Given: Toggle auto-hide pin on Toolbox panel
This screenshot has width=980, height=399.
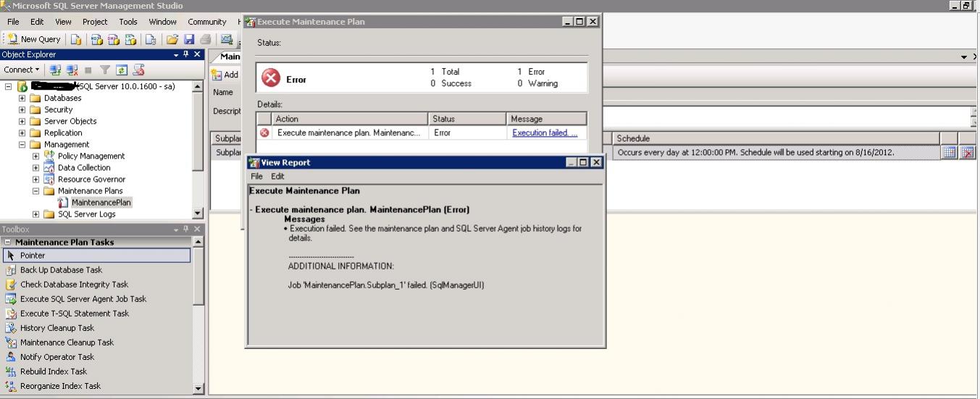Looking at the screenshot, I should point(186,229).
